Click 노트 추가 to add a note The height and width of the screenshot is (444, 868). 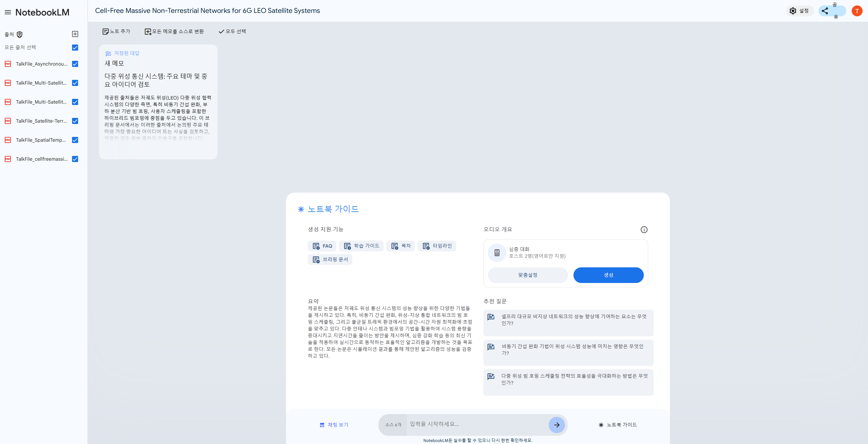point(116,31)
